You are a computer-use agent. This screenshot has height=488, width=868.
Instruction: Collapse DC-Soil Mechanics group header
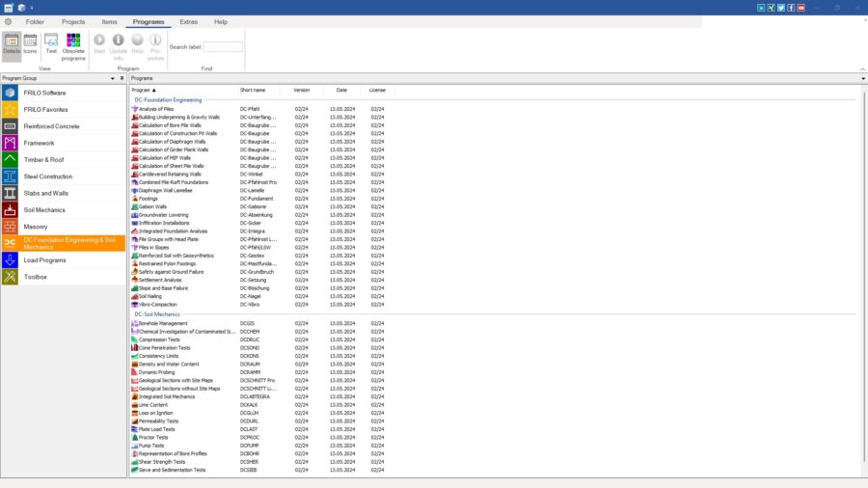tap(157, 314)
